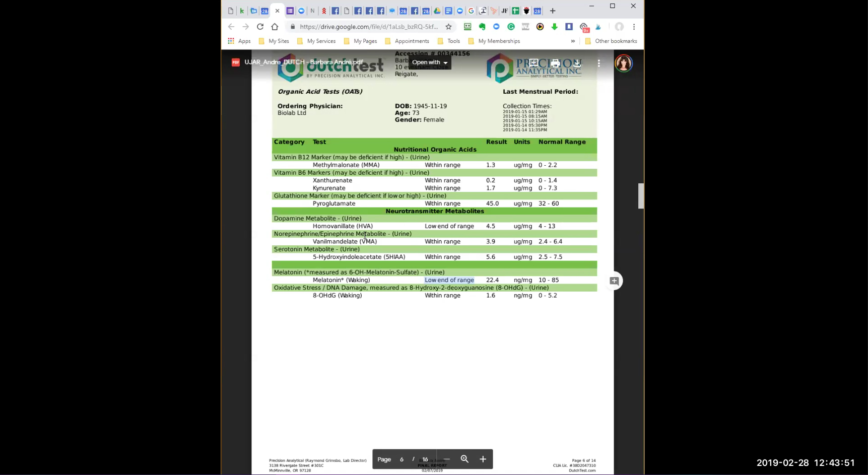The width and height of the screenshot is (868, 475).
Task: Close the current browser tab
Action: coord(277,11)
